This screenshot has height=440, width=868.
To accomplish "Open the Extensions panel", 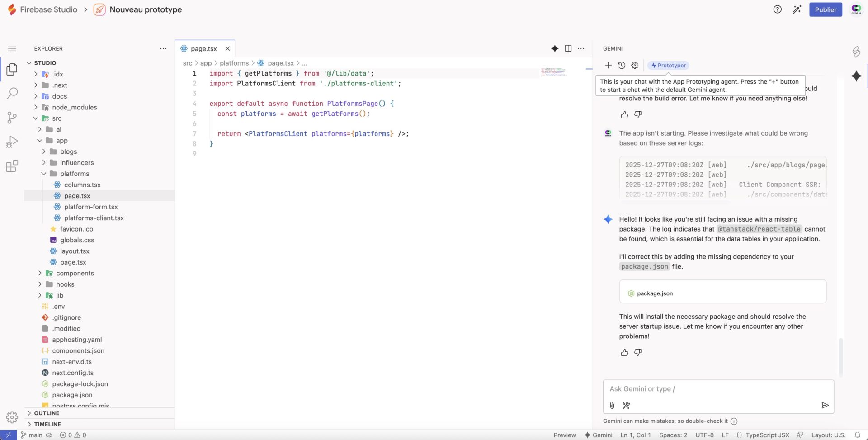I will point(12,166).
